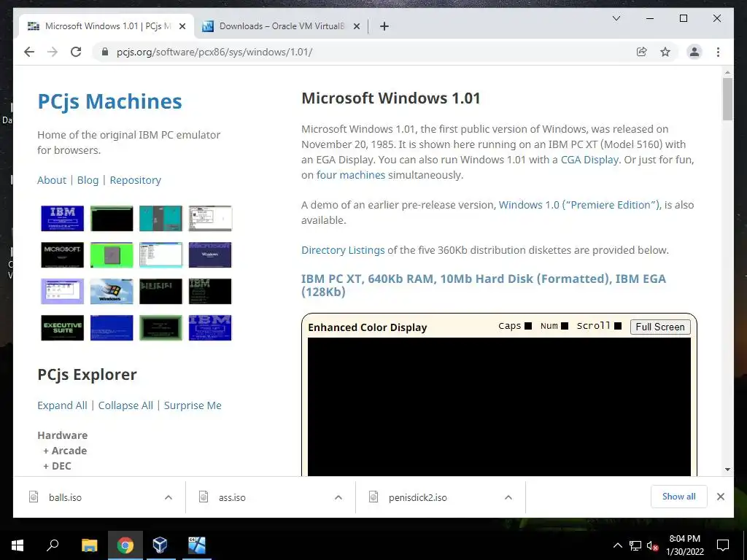Open File Explorer from taskbar

(89, 545)
